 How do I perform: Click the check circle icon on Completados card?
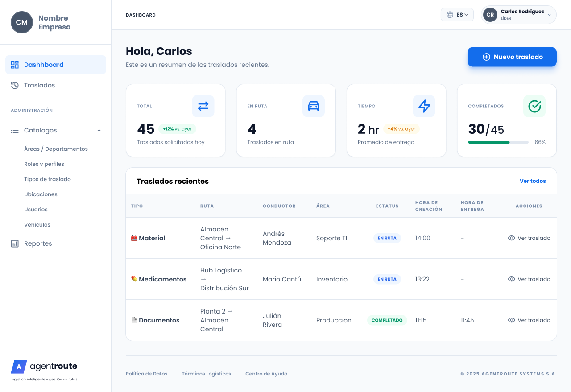coord(534,106)
